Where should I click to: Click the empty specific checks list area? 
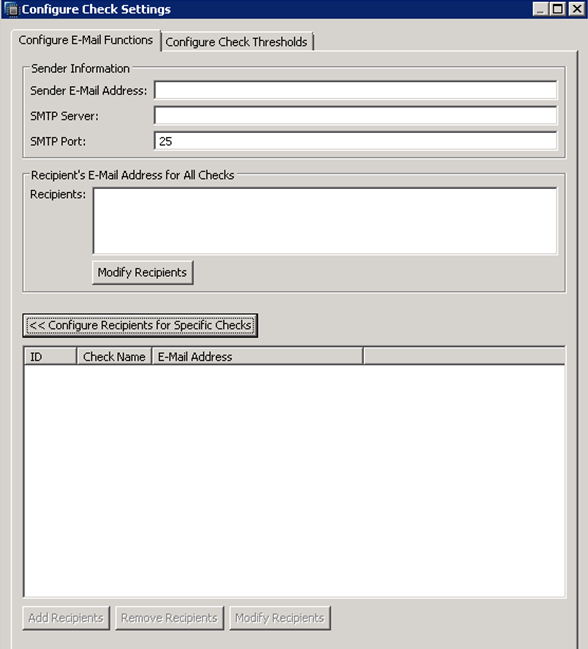[x=294, y=481]
